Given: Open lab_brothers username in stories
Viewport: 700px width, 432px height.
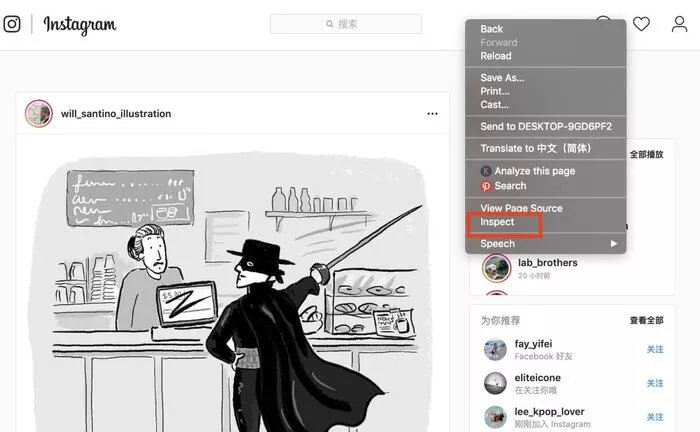Looking at the screenshot, I should 548,263.
